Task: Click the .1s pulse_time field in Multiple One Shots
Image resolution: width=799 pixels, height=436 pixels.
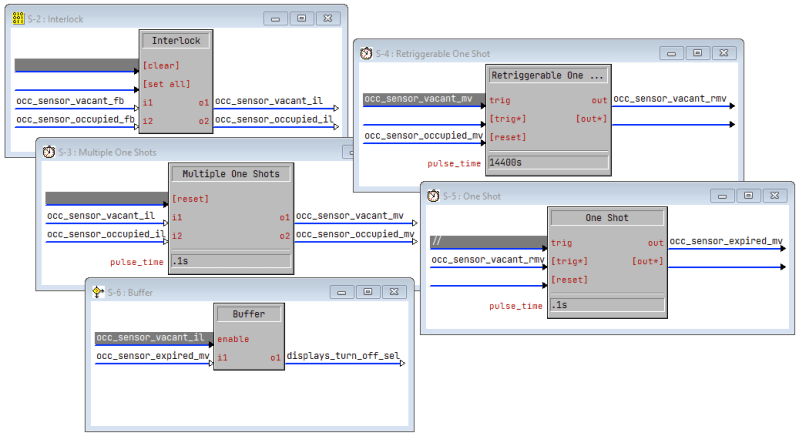Action: coord(231,261)
